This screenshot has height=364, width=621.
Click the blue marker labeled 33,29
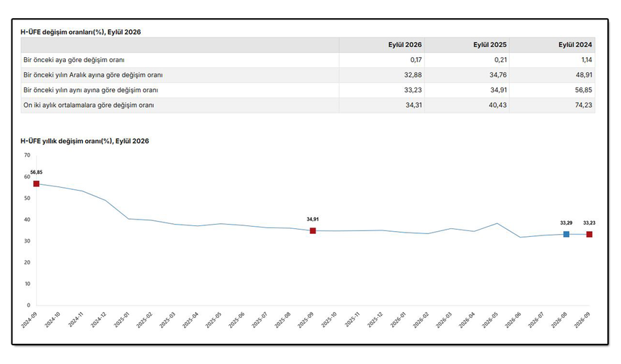tap(566, 235)
